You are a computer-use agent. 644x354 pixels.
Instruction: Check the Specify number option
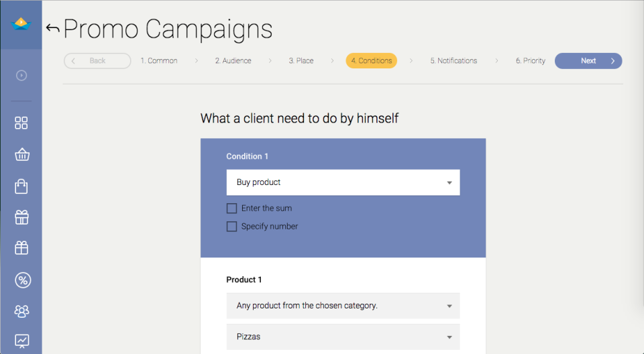coord(232,227)
